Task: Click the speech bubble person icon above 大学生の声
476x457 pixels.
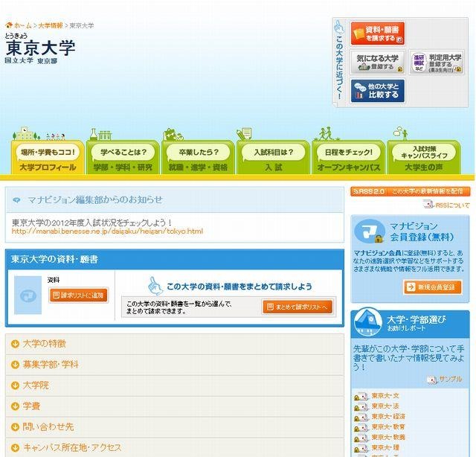Action: coord(401,134)
